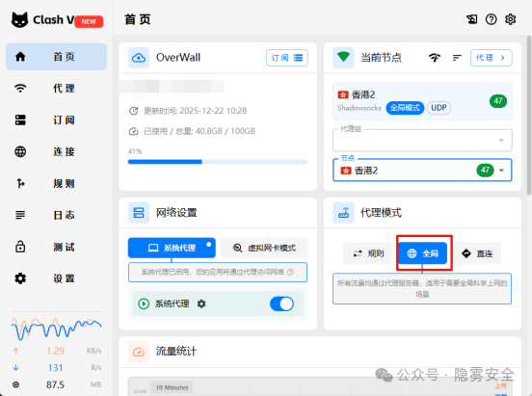Viewport: 532px width, 396px height.
Task: Click the 全局模式 badge on 香港2
Action: [405, 108]
